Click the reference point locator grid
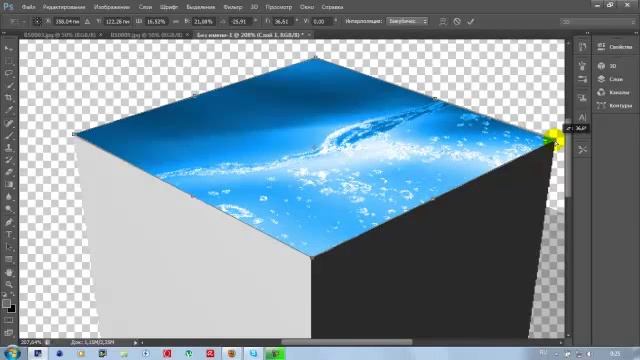This screenshot has height=360, width=640. [x=37, y=21]
